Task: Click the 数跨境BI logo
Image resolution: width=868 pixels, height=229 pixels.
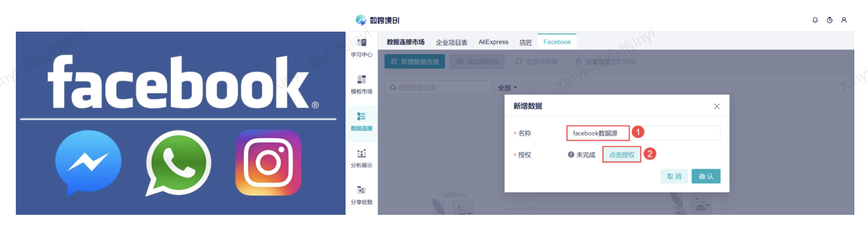Action: click(377, 20)
